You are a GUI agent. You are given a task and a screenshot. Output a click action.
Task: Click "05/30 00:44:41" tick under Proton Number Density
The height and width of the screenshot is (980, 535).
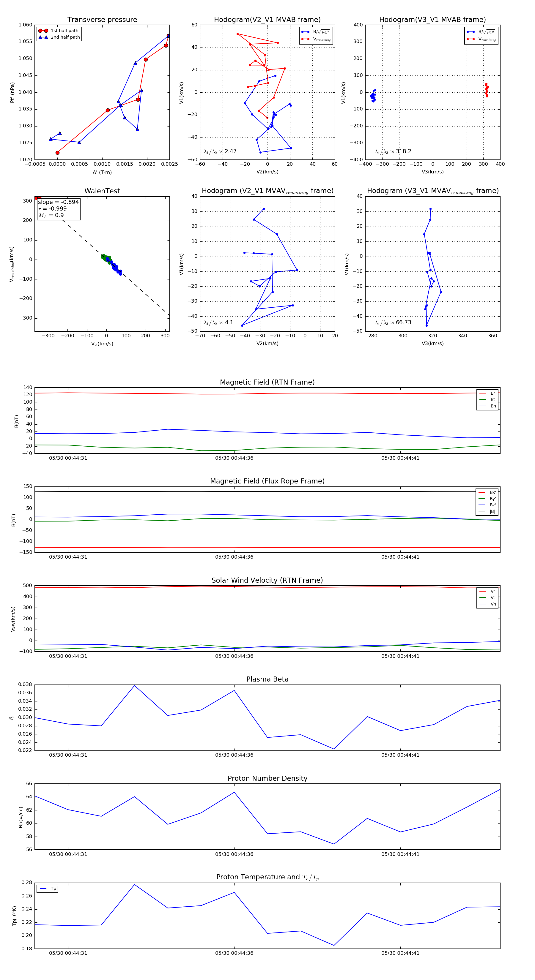coord(400,854)
